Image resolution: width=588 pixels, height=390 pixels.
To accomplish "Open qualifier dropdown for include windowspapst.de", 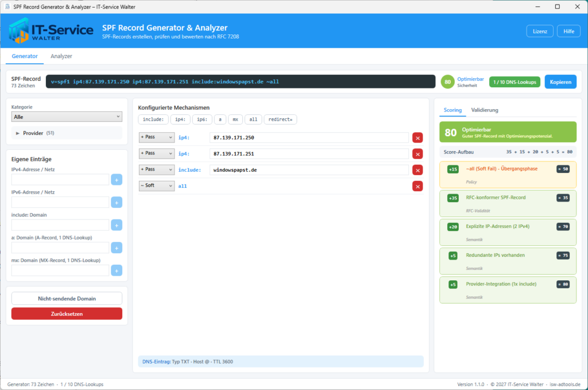I will pos(156,169).
